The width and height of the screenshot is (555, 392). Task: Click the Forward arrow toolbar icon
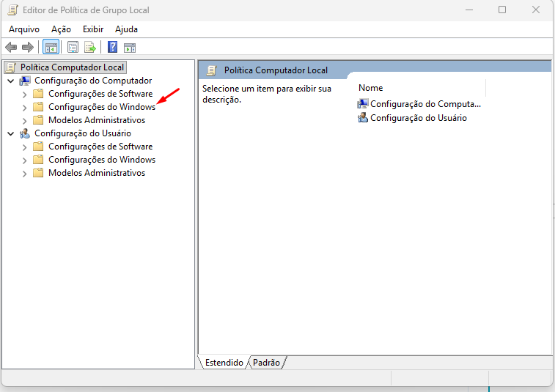[28, 48]
